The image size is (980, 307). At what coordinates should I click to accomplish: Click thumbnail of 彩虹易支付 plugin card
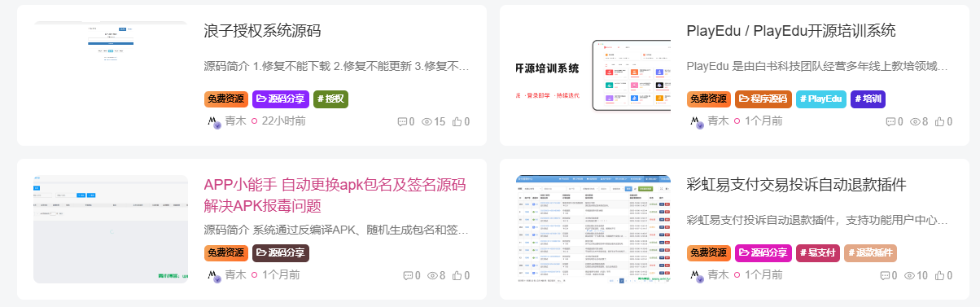coord(594,229)
